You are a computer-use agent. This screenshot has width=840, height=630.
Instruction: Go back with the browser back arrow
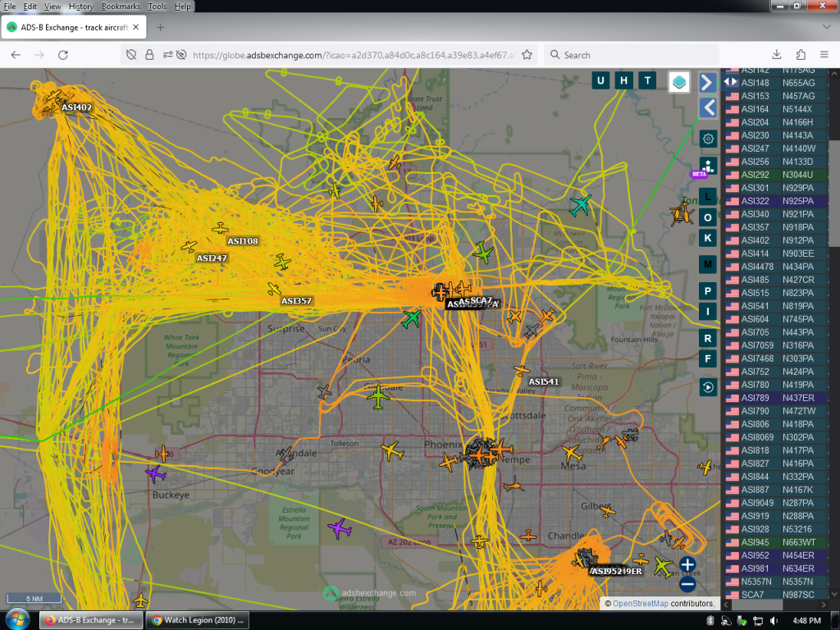(x=16, y=55)
